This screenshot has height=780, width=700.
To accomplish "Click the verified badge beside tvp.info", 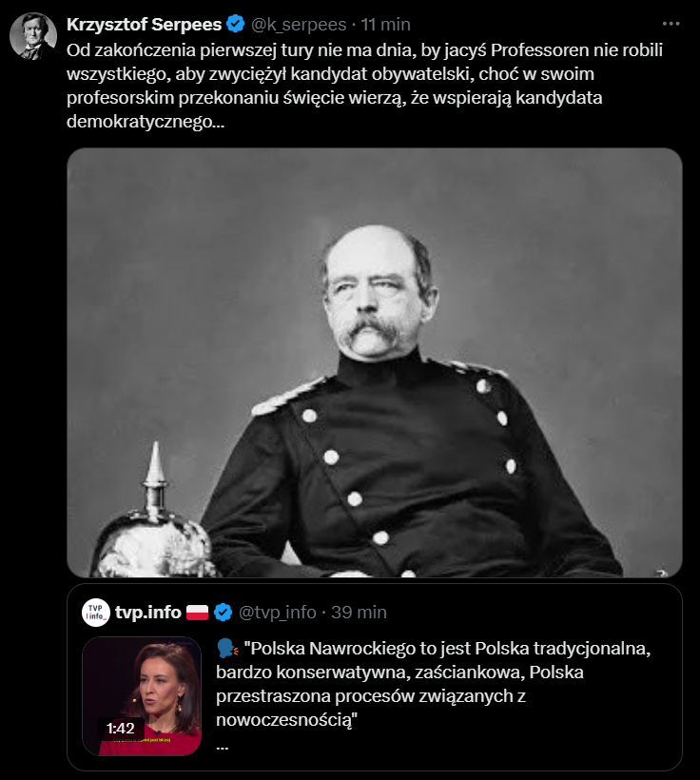I will click(224, 613).
